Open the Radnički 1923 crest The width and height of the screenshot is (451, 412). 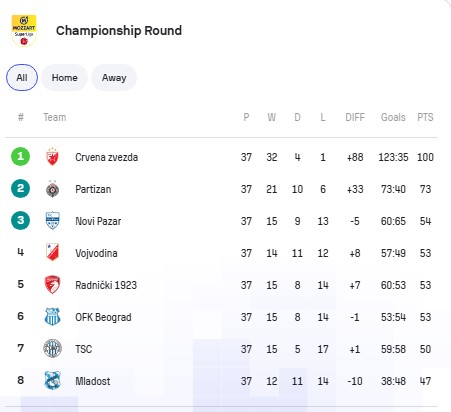52,285
